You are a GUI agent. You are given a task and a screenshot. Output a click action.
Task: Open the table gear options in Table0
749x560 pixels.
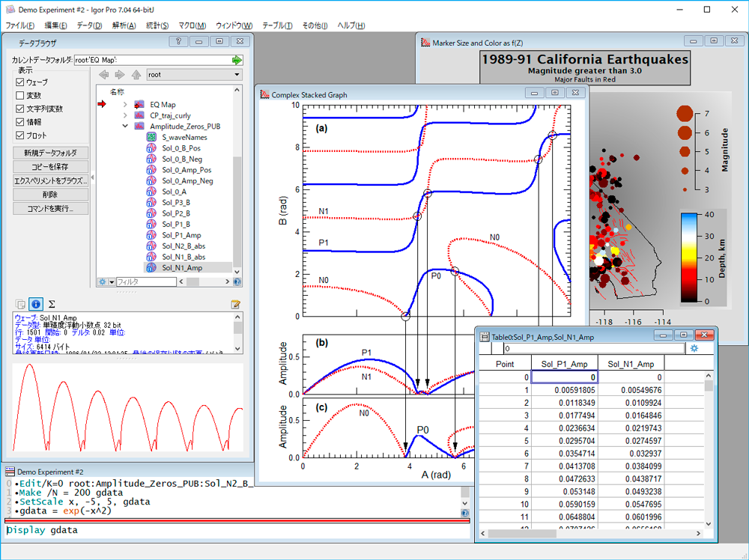pos(694,349)
